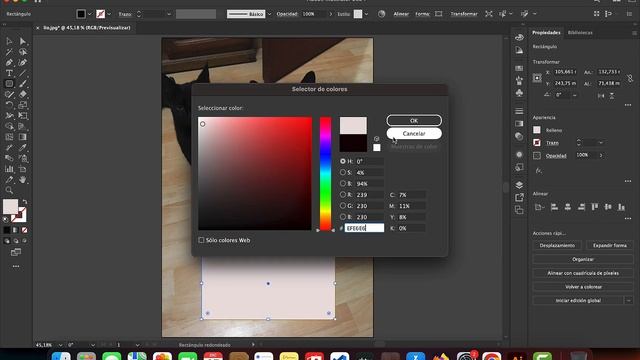Select the G green radio button
The image size is (640, 360).
[343, 206]
